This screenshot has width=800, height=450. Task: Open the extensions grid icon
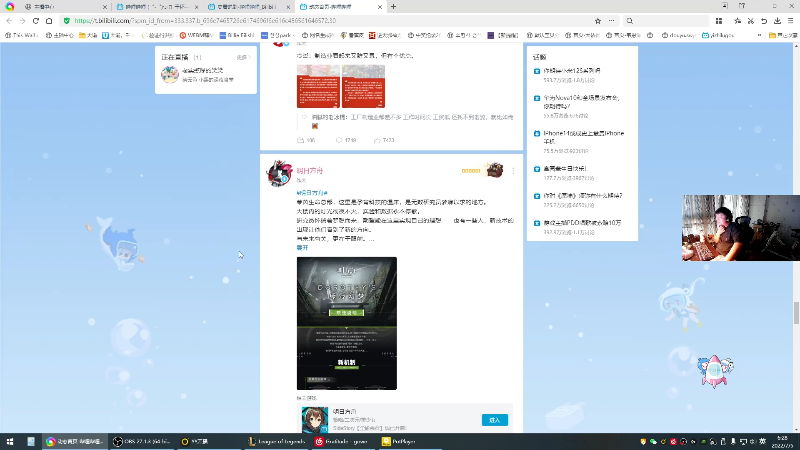719,21
